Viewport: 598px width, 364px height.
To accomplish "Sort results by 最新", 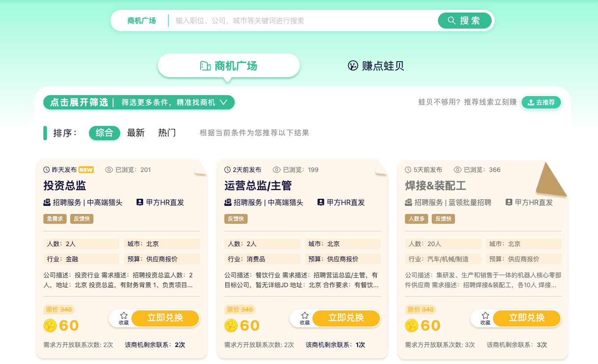I will (136, 133).
